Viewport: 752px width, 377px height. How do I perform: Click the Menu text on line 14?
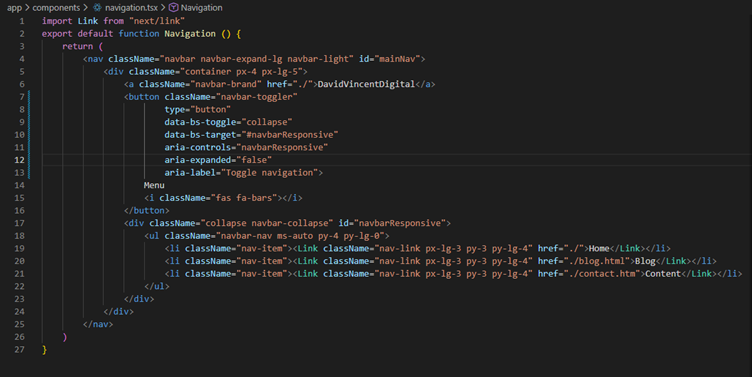pos(154,185)
